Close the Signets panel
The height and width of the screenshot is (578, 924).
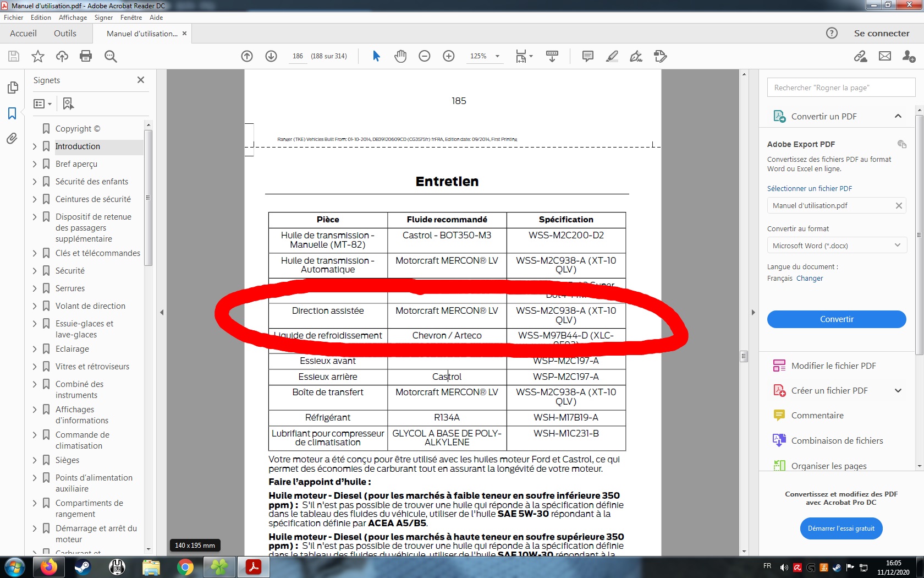[141, 80]
